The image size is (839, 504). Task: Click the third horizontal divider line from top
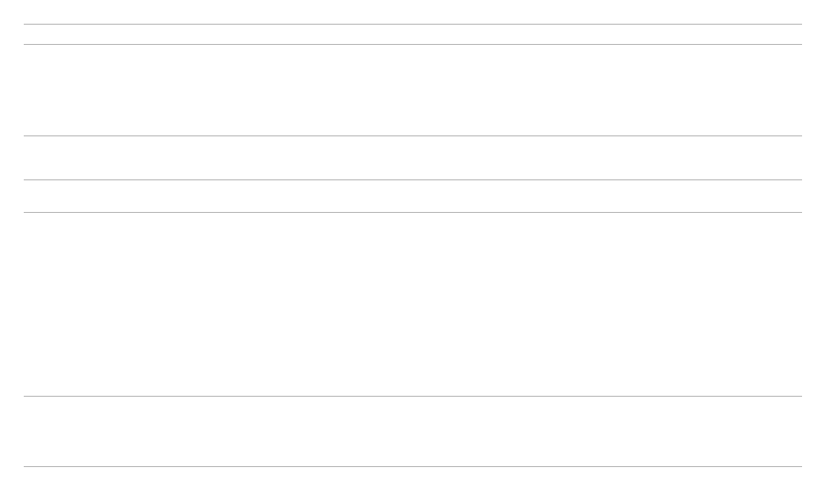coord(412,135)
